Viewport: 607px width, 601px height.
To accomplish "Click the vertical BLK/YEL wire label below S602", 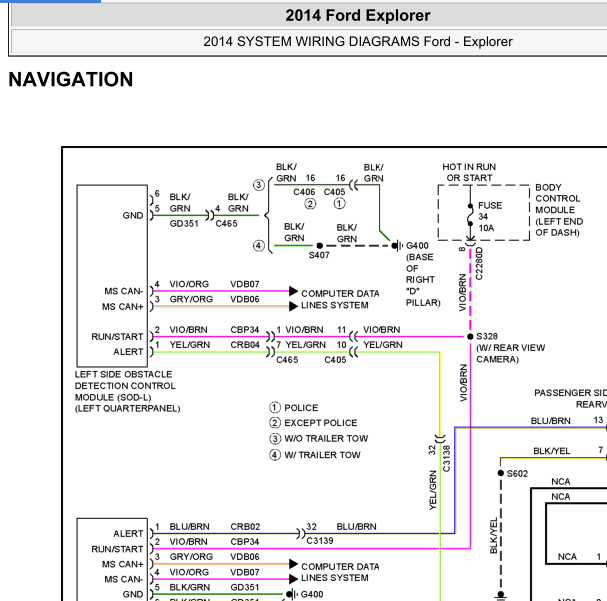I will 494,535.
